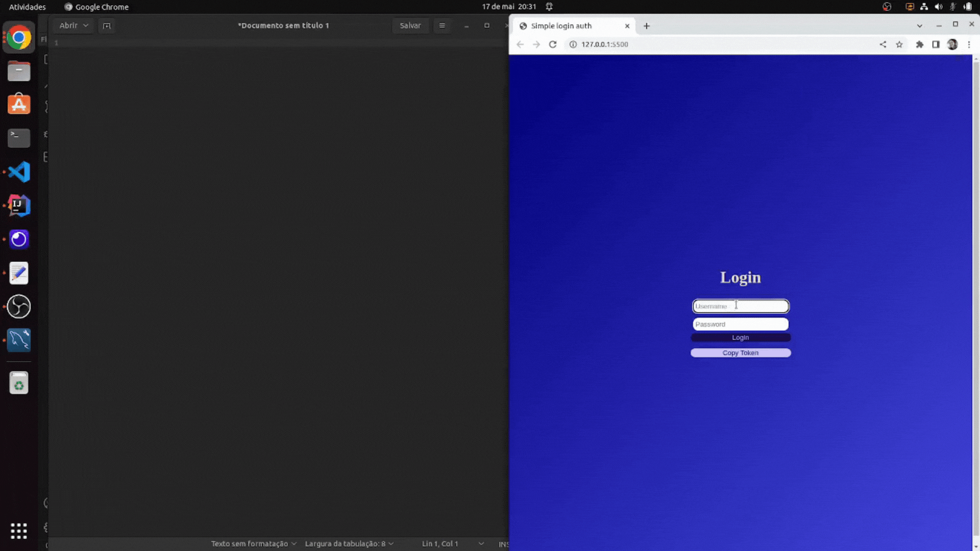The height and width of the screenshot is (551, 980).
Task: Toggle INS insert mode in status bar
Action: click(x=503, y=544)
